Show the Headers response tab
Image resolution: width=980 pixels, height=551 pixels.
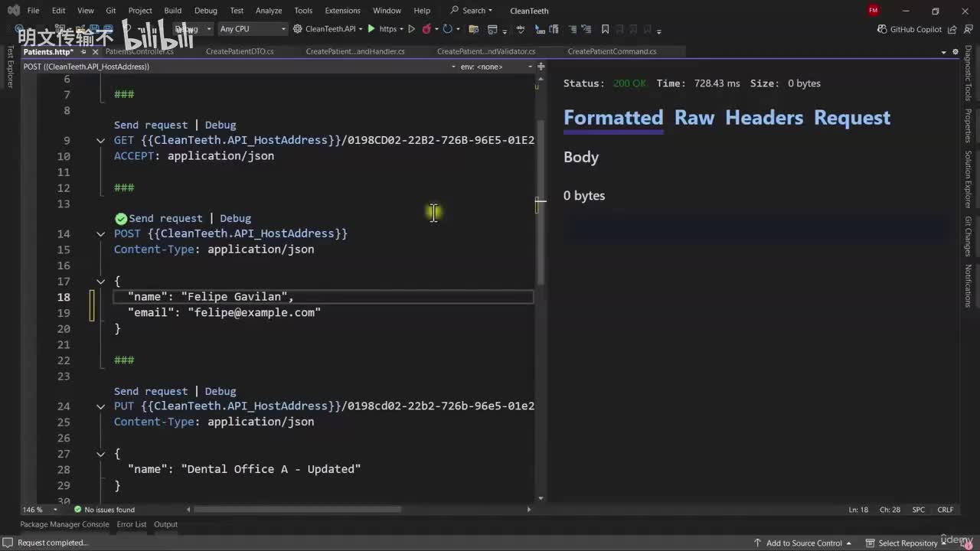point(764,118)
